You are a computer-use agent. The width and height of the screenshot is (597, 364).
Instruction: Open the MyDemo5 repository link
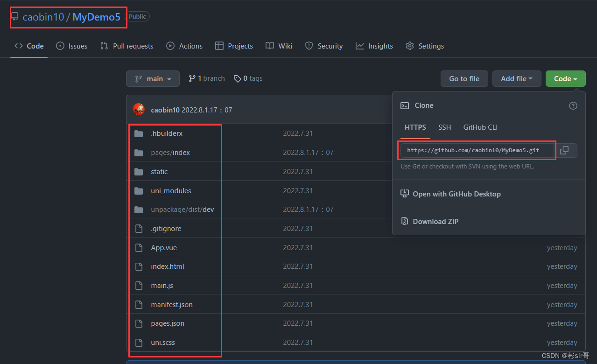click(x=96, y=16)
